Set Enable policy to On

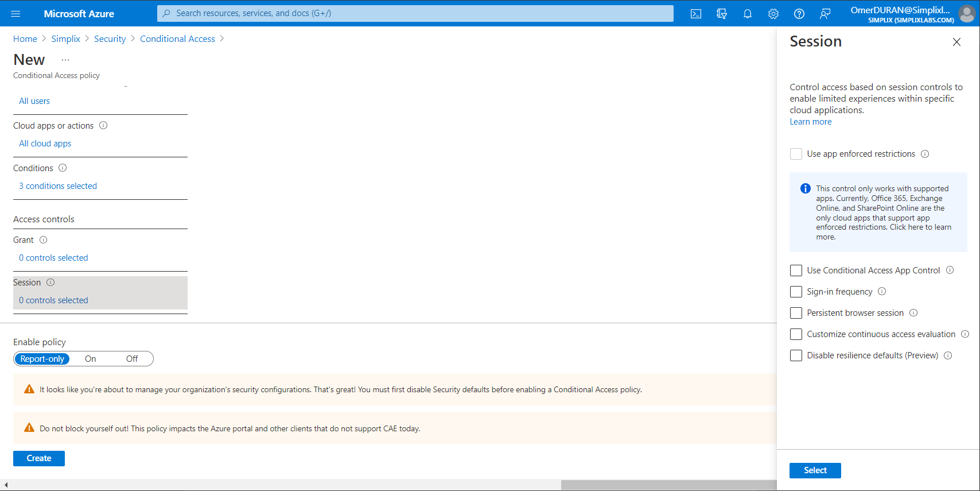click(x=91, y=359)
